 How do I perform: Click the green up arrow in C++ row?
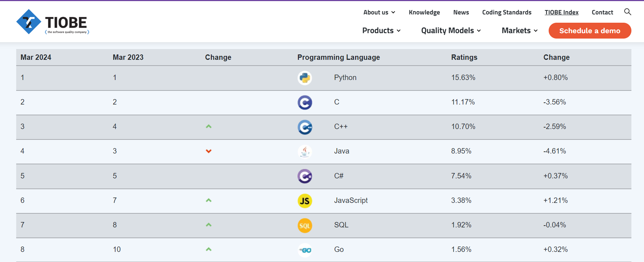point(209,126)
